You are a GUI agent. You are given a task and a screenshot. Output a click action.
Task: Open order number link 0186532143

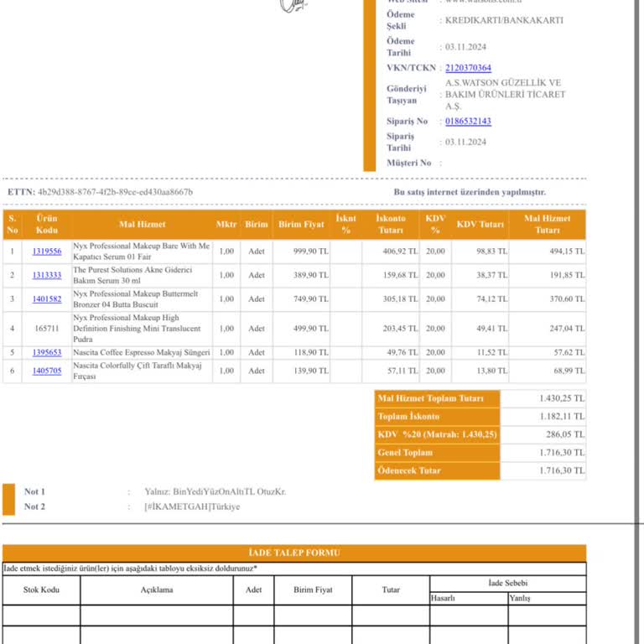click(x=468, y=121)
